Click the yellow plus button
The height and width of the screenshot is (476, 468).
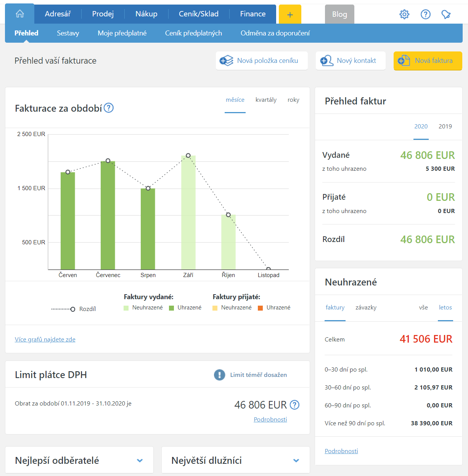click(290, 14)
